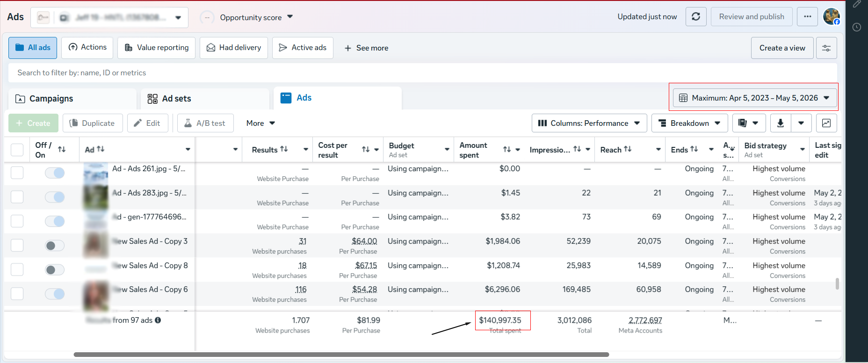Check the box for New Sales Ad - Copy 6
This screenshot has height=363, width=868.
17,294
